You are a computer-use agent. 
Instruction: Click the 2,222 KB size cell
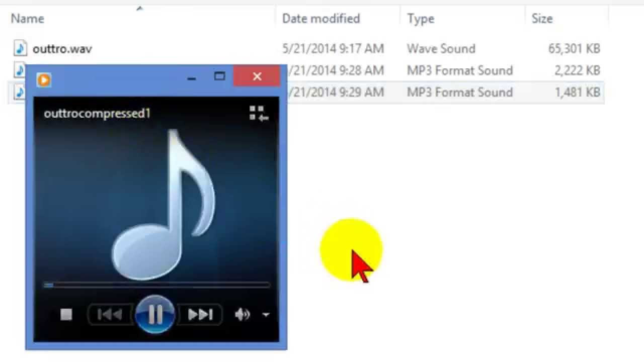coord(577,70)
